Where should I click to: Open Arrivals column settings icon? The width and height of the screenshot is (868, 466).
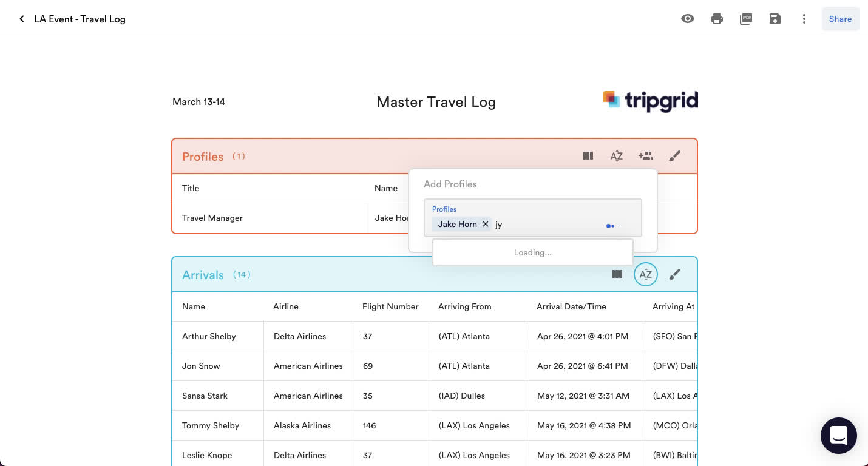617,274
